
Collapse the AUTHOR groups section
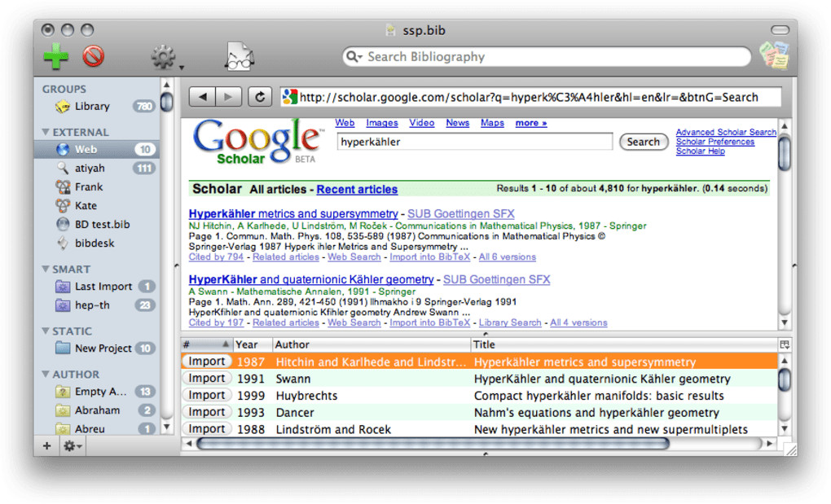click(46, 375)
